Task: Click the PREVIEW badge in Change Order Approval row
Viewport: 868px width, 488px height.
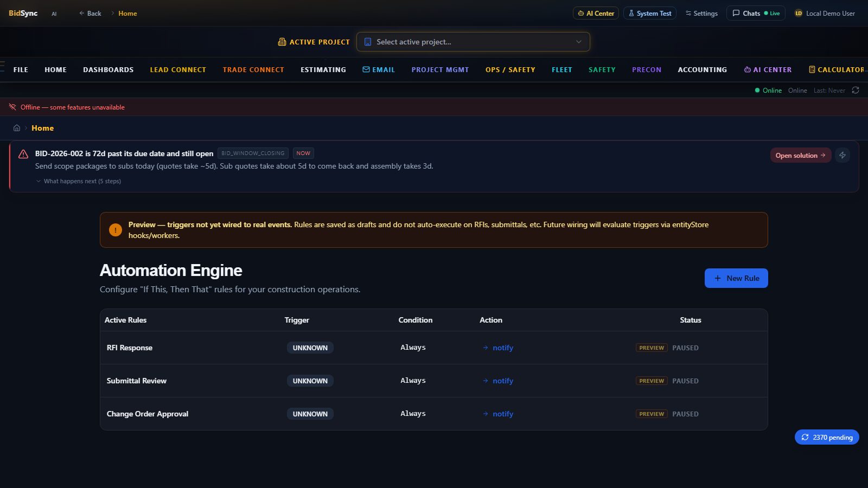Action: tap(652, 414)
